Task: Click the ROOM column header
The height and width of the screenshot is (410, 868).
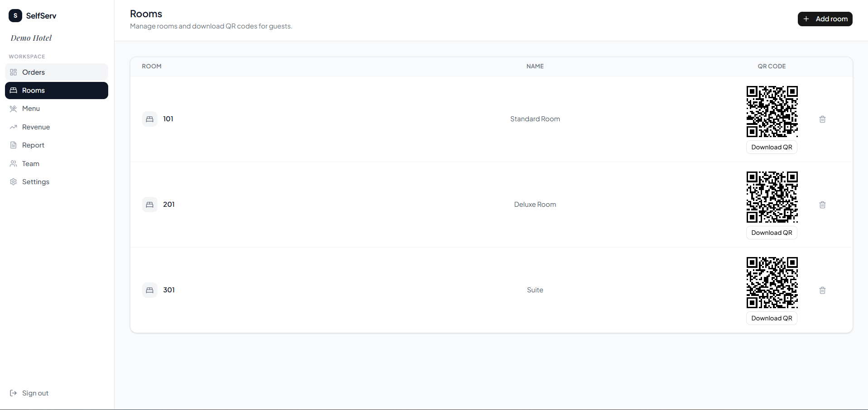Action: [x=152, y=66]
